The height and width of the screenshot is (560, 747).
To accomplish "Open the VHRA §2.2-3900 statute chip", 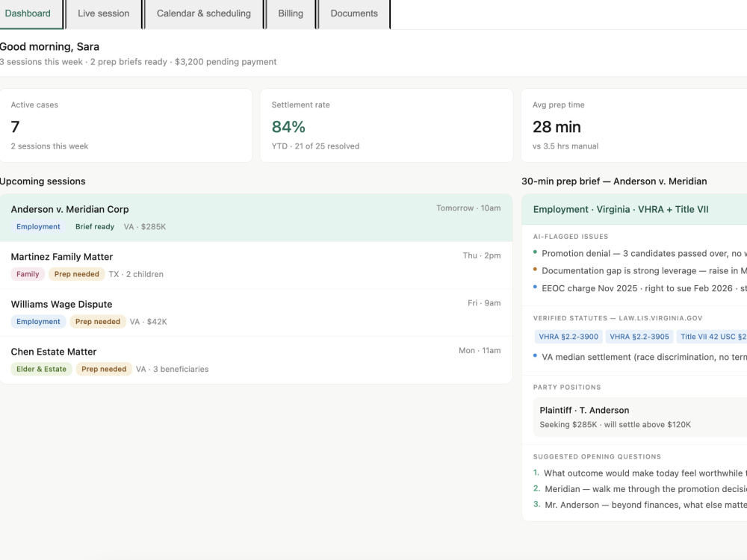I will [x=568, y=337].
